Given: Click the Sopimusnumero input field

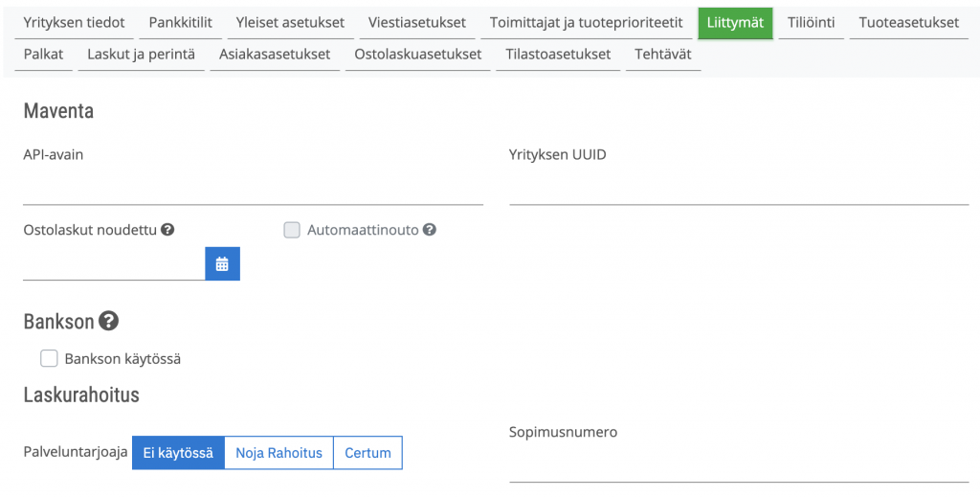Looking at the screenshot, I should point(739,466).
